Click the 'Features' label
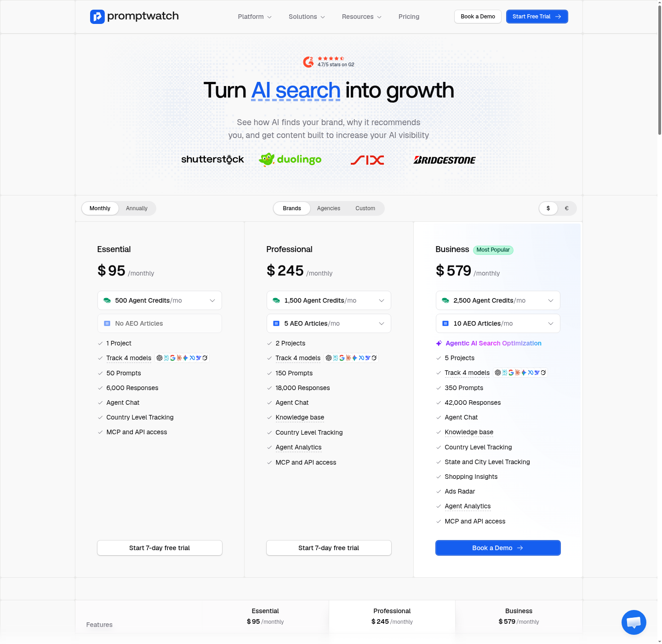Screen dimensions: 662x644 point(99,625)
